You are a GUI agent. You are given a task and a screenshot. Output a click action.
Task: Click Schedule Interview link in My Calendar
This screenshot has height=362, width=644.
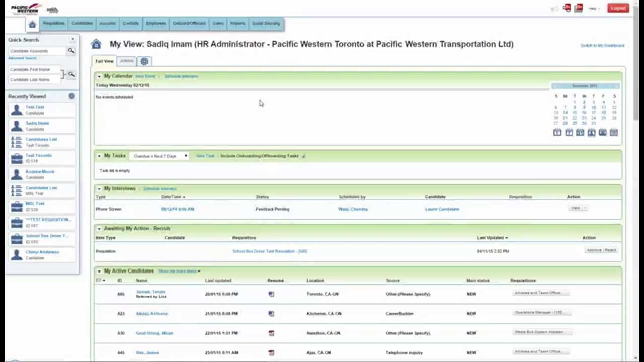pos(181,77)
